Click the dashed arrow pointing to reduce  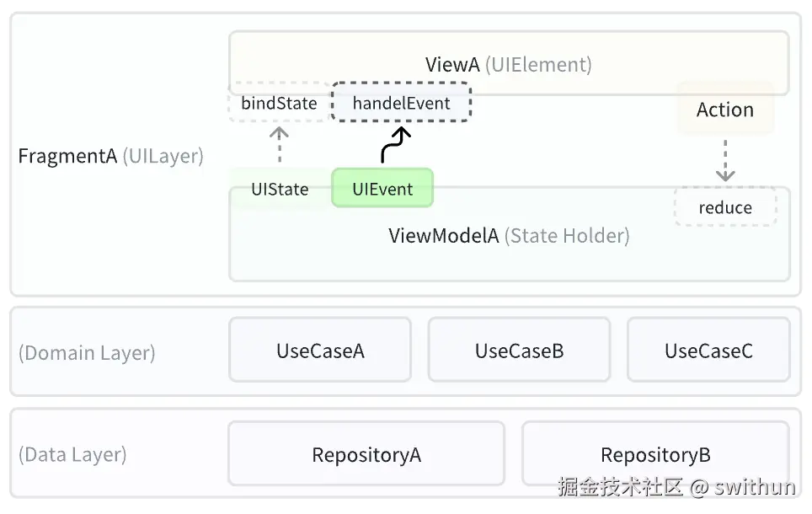point(724,160)
